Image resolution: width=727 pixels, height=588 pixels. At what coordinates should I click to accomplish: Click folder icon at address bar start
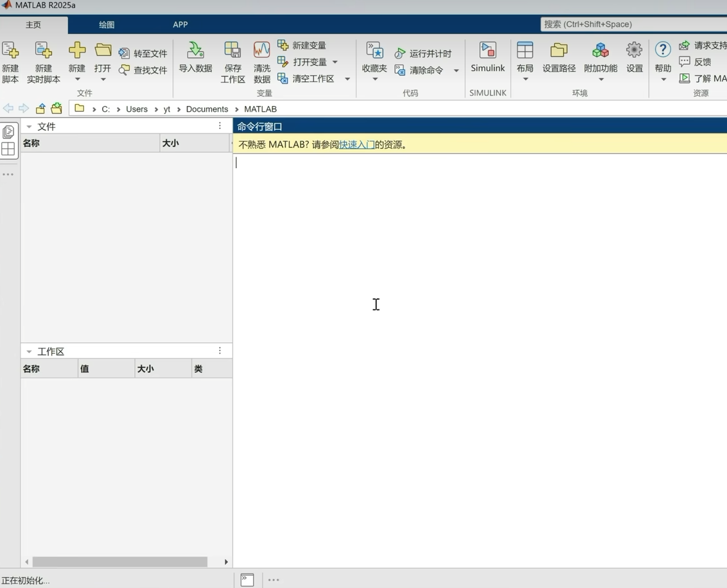pyautogui.click(x=79, y=108)
